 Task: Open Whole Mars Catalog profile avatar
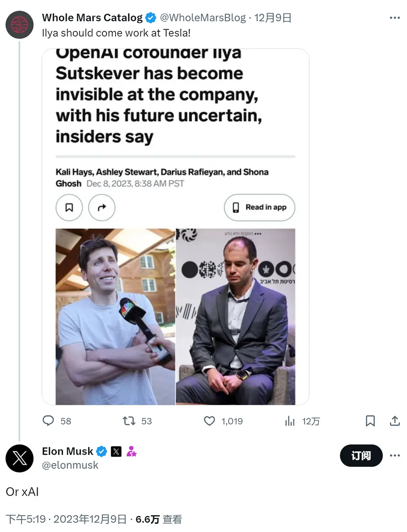(20, 25)
